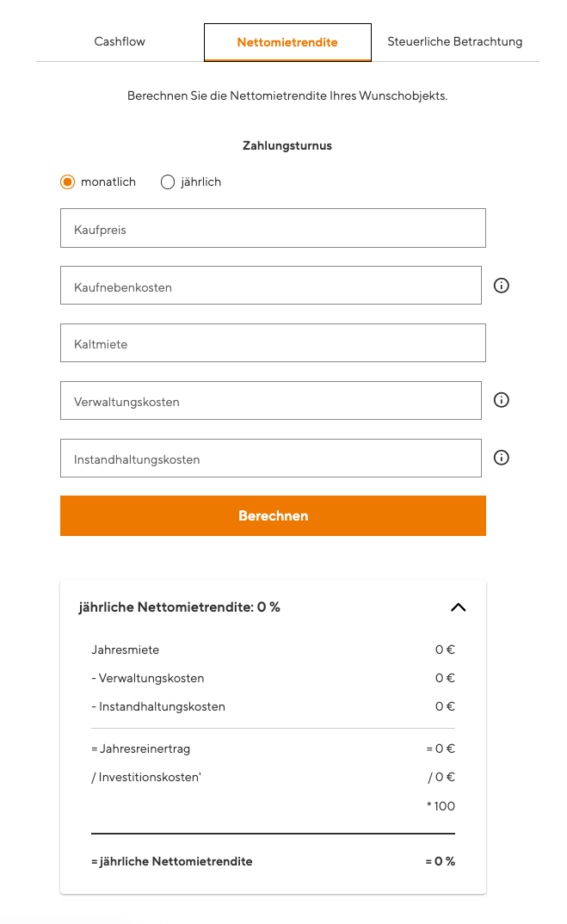The height and width of the screenshot is (924, 567).
Task: Click the info icon beside Verwaltungskosten
Action: tap(502, 400)
